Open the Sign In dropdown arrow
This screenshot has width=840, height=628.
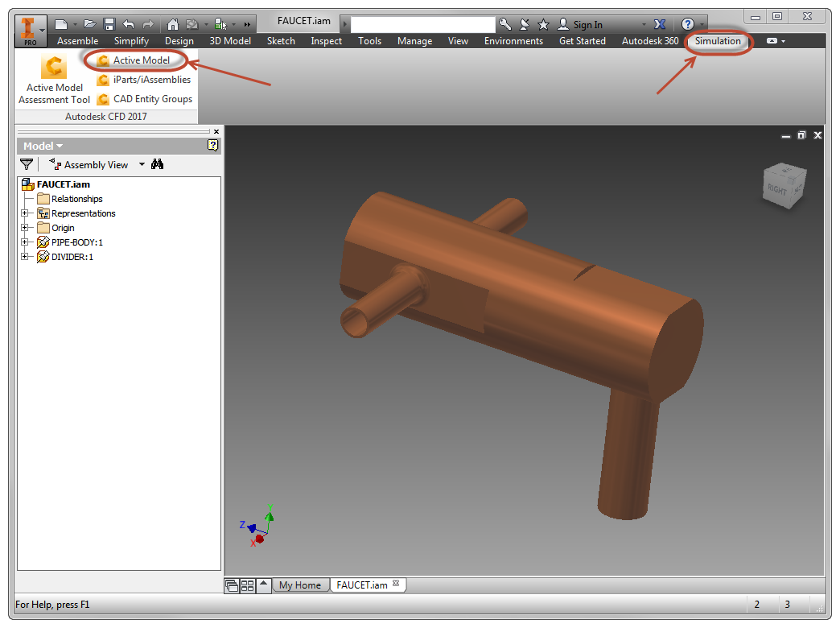pos(644,25)
